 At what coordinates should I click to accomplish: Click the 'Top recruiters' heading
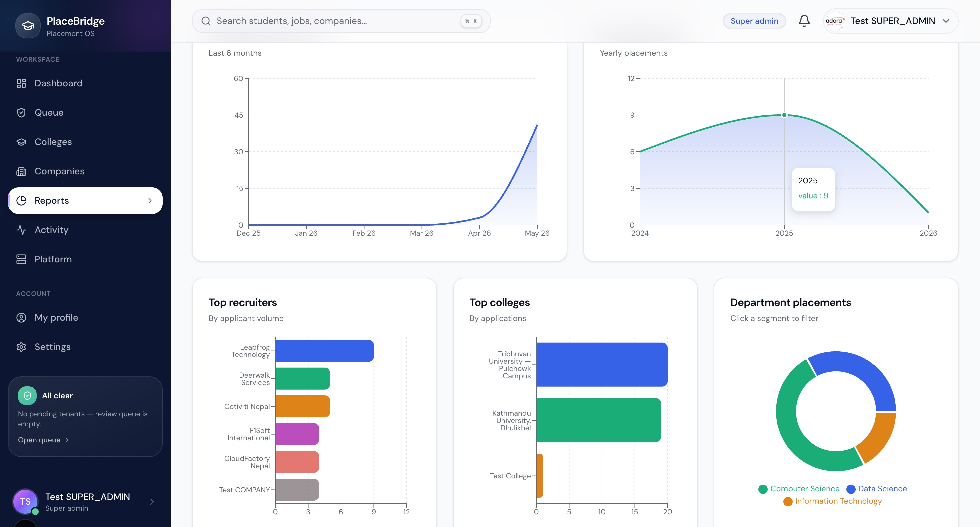point(243,303)
